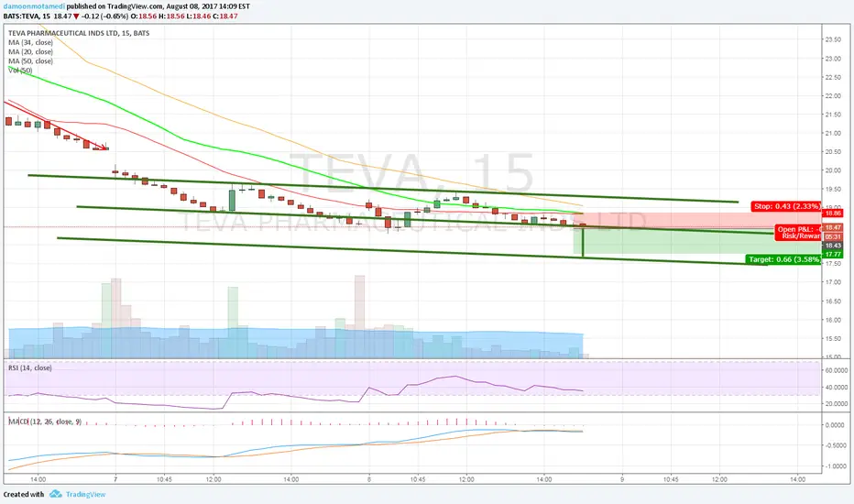The width and height of the screenshot is (854, 504).
Task: Click the Open P&L position label
Action: click(798, 229)
